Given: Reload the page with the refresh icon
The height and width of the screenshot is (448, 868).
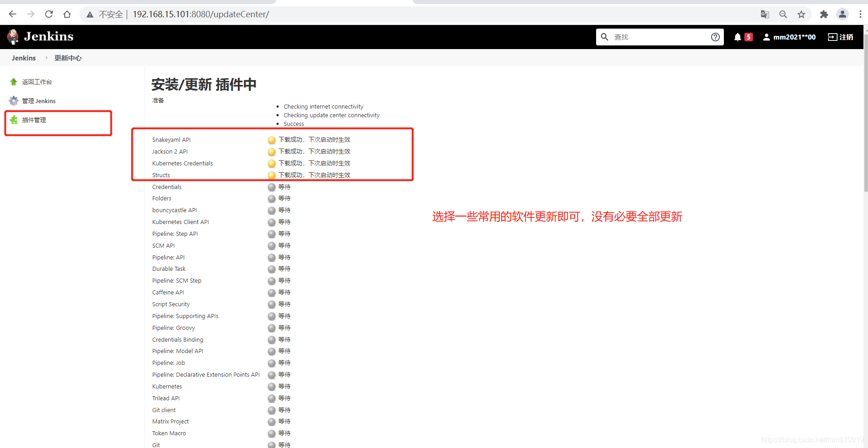Looking at the screenshot, I should [x=49, y=14].
